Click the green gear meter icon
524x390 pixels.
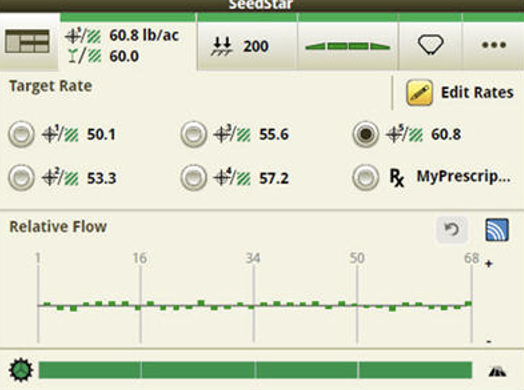click(21, 370)
